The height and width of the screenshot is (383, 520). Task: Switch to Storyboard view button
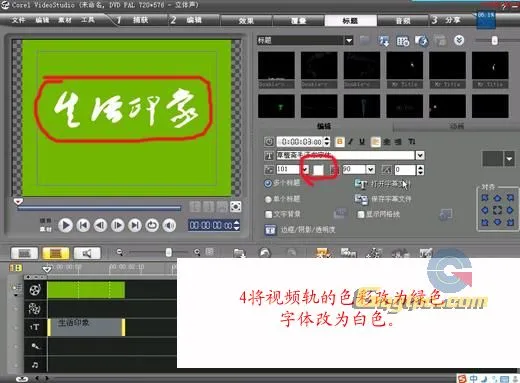pyautogui.click(x=24, y=253)
